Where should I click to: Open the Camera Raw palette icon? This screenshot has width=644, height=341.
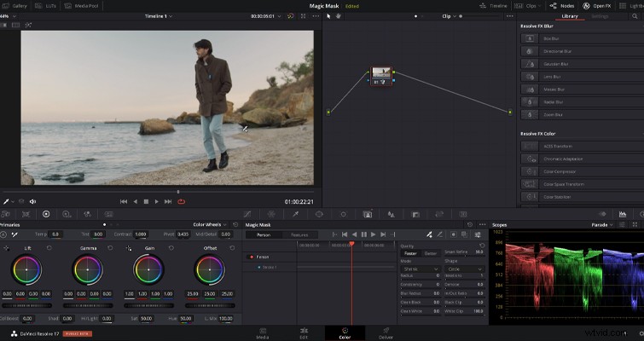[5, 214]
